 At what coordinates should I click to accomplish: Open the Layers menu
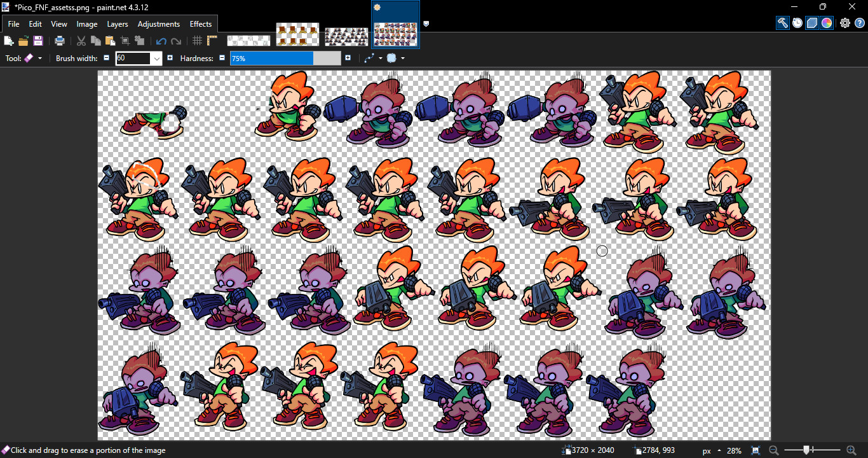pos(118,24)
